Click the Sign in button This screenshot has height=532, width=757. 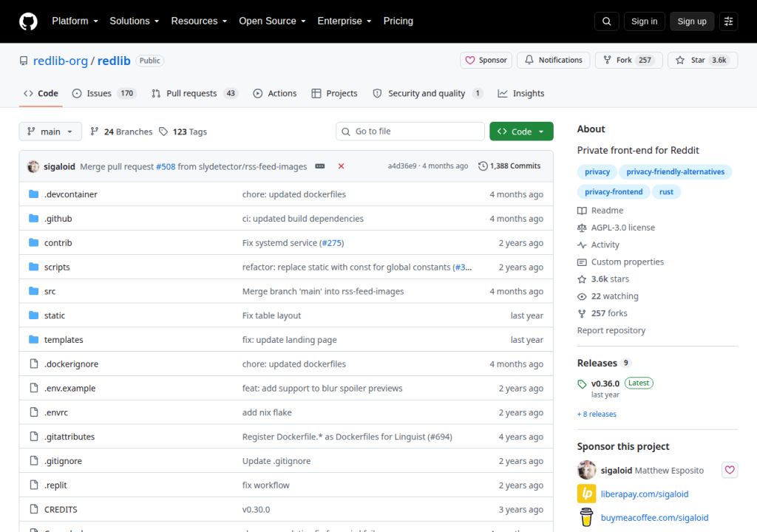[x=644, y=21]
